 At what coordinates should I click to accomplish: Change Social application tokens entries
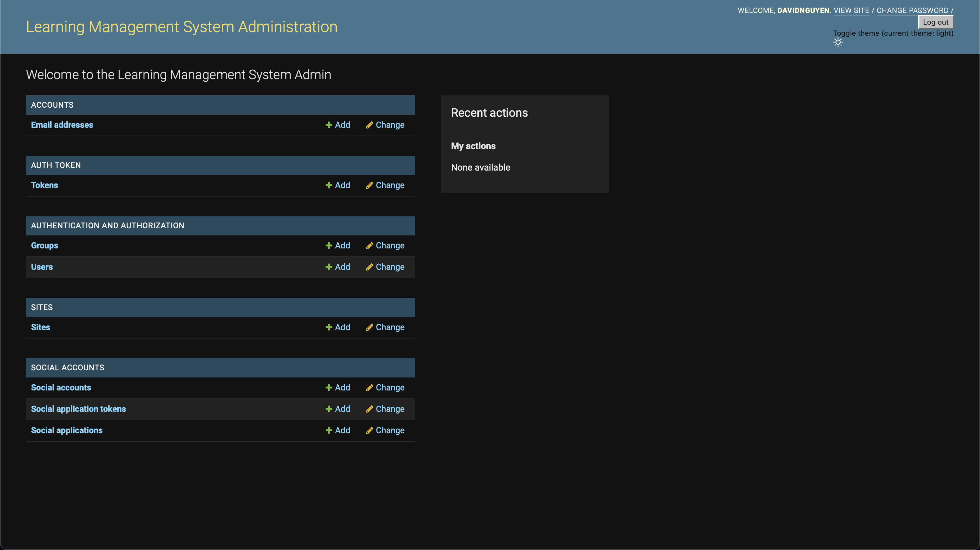(385, 409)
